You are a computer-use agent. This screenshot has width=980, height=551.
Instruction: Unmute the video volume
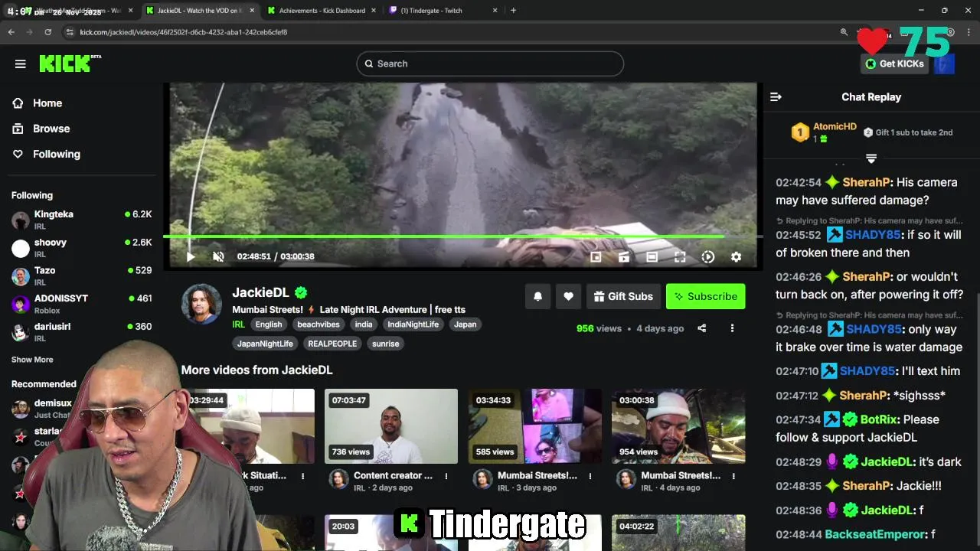pos(218,257)
